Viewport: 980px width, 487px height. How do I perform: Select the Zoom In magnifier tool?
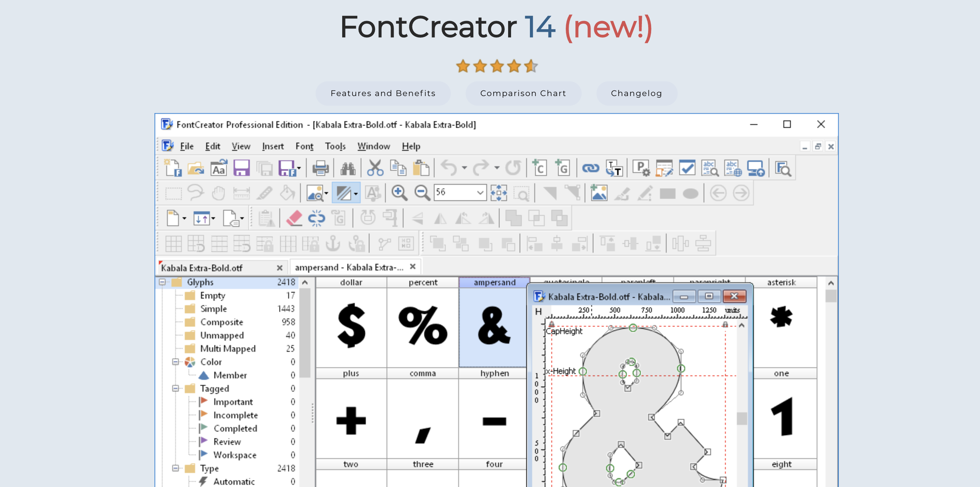pyautogui.click(x=399, y=193)
